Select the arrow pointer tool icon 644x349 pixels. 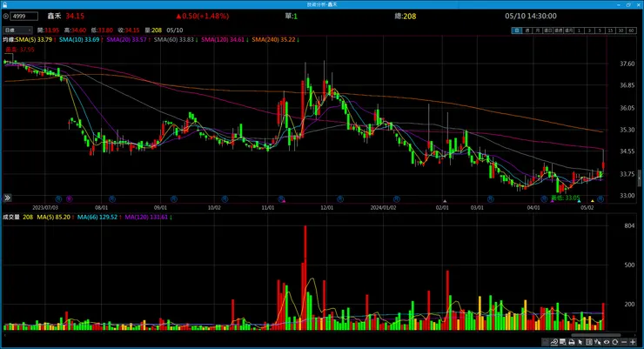click(x=580, y=342)
